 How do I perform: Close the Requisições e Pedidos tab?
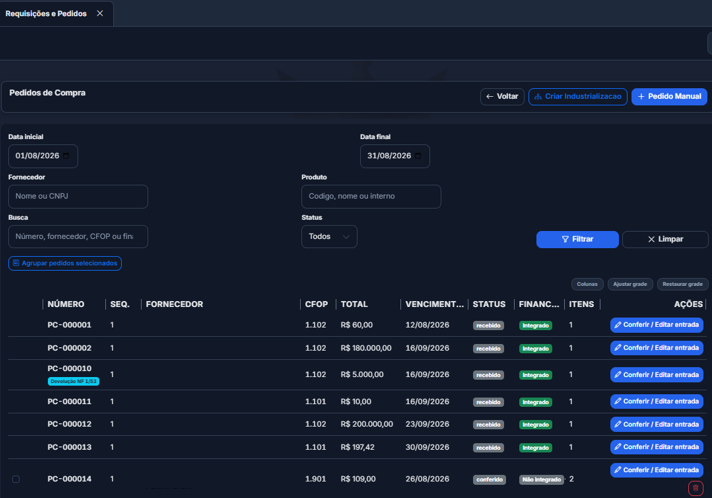(x=100, y=14)
